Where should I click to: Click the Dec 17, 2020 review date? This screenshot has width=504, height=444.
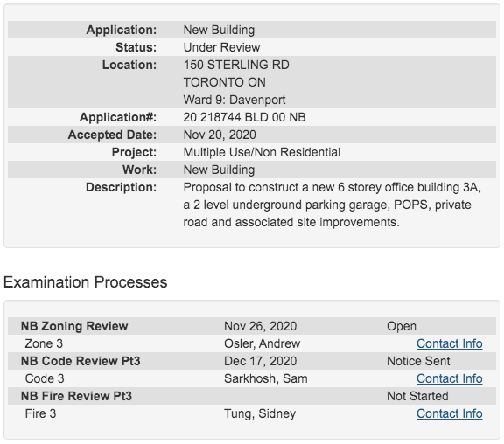[x=260, y=361]
